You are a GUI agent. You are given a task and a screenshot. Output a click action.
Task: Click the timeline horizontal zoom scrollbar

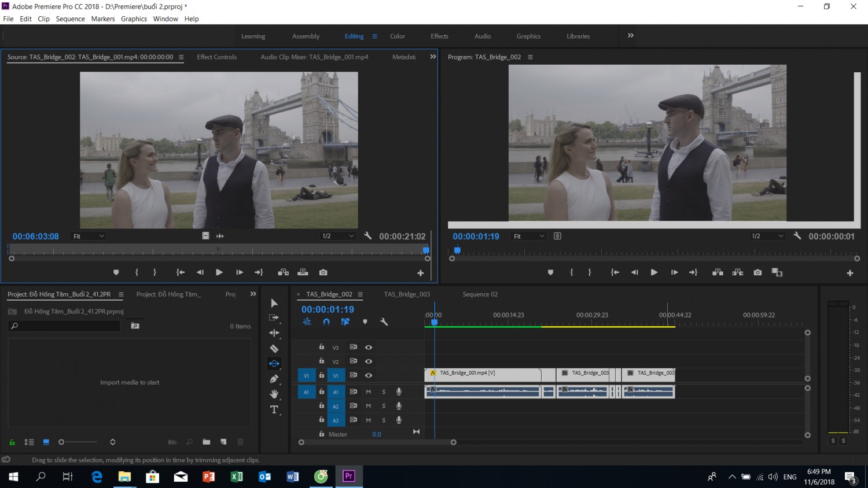click(377, 442)
